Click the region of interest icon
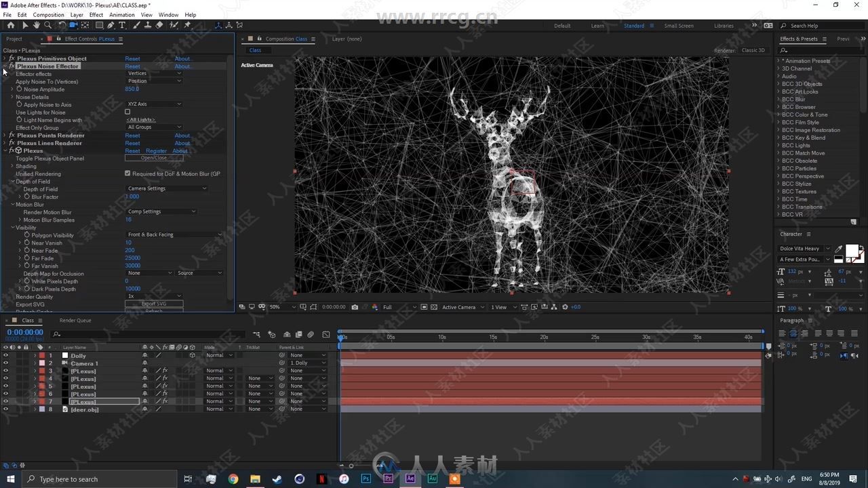868x488 pixels. click(x=424, y=307)
